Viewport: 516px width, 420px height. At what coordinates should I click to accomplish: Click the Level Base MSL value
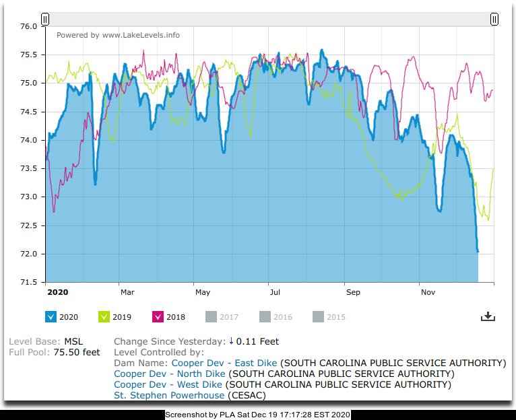coord(73,341)
